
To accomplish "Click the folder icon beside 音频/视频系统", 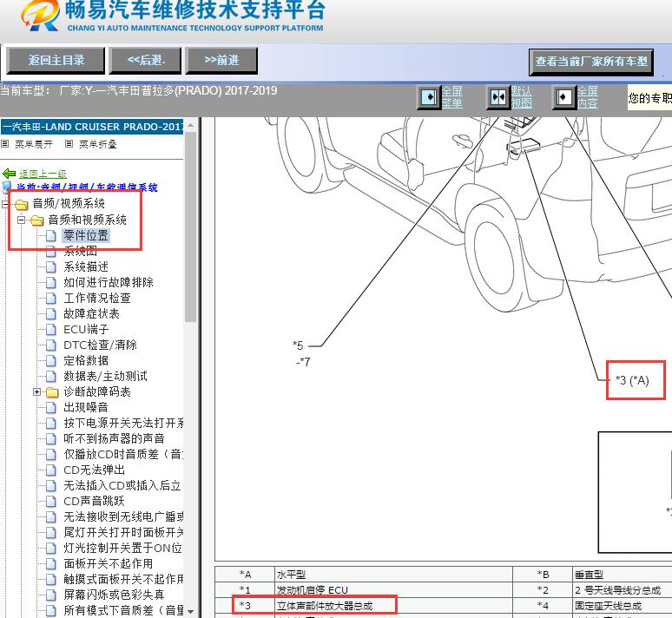I will [21, 204].
